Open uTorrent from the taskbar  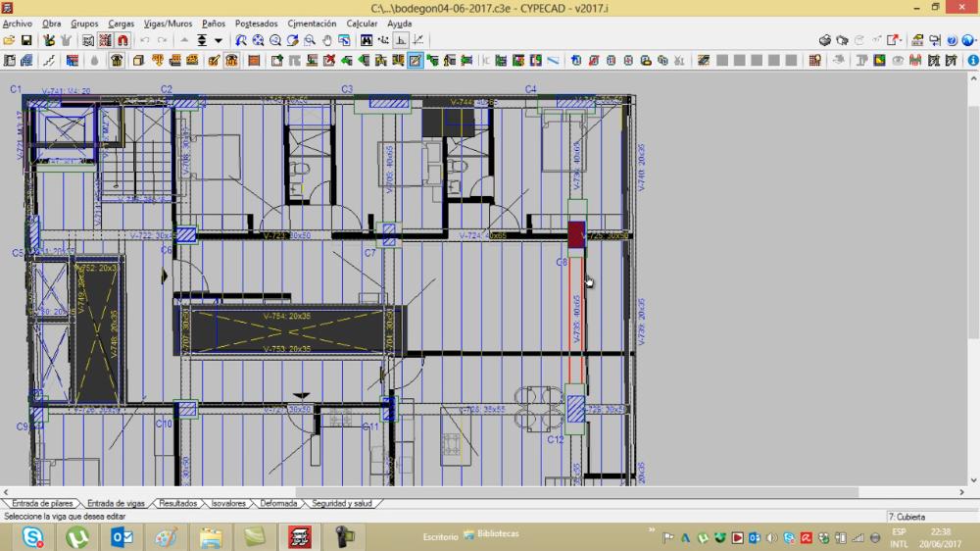pyautogui.click(x=76, y=536)
